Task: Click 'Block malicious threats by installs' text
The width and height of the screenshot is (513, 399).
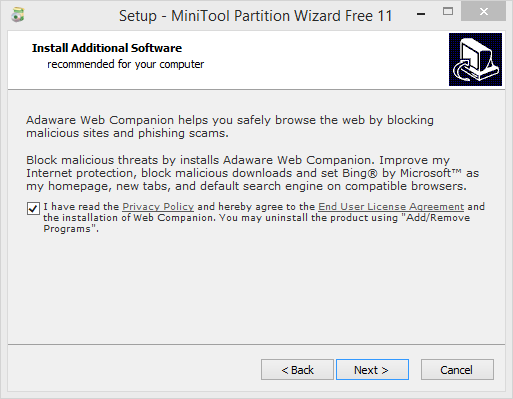Action: pos(123,160)
